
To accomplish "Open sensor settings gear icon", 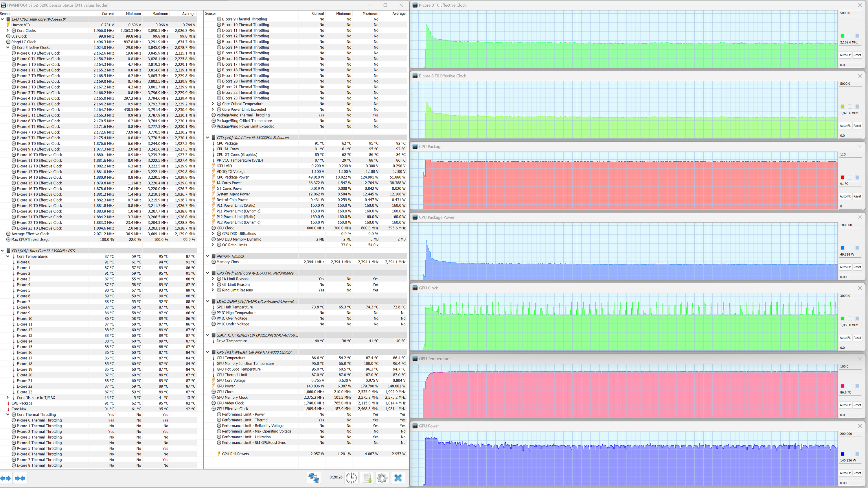I will tap(382, 478).
